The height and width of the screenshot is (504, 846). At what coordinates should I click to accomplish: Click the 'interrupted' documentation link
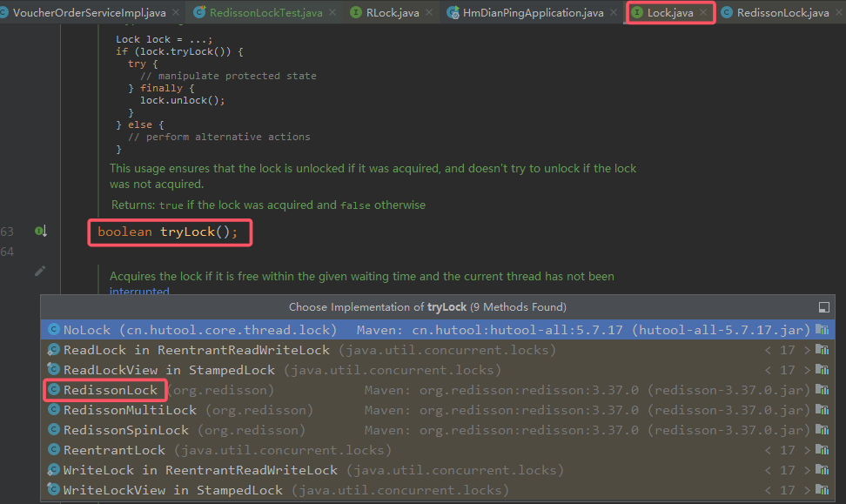139,292
